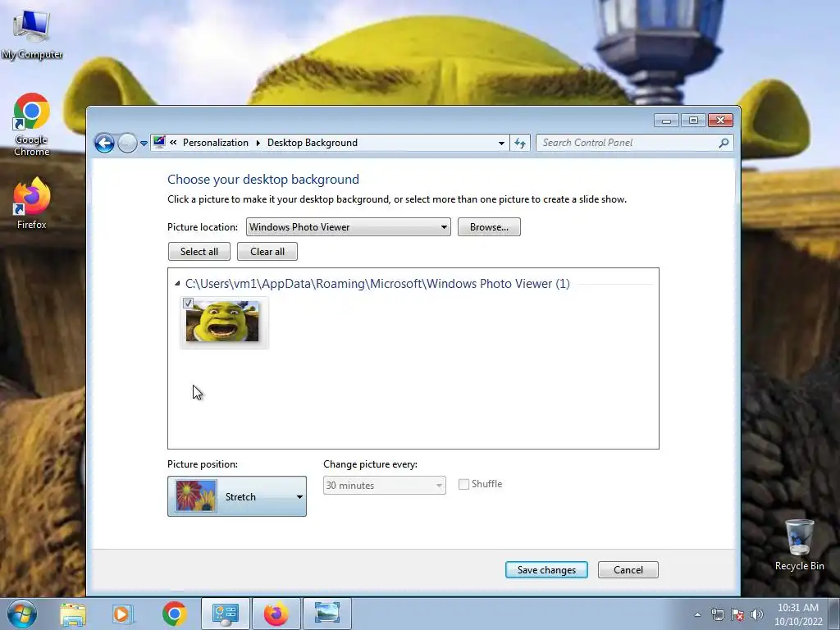Click the greyed forward navigation arrow

(127, 143)
